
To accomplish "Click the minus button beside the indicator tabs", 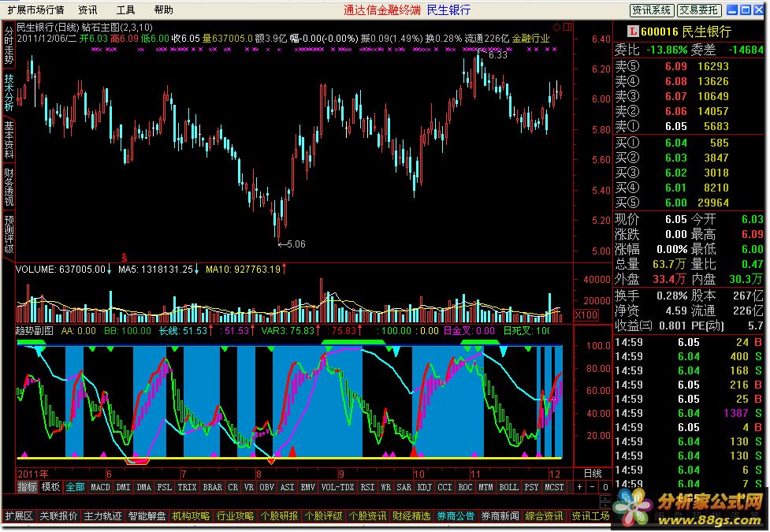I will [x=593, y=487].
